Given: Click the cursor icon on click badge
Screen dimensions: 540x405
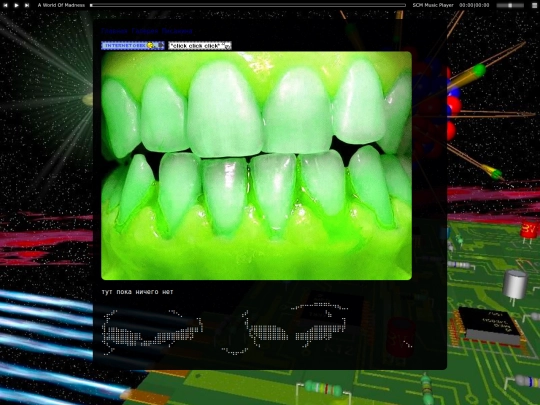Looking at the screenshot, I should (227, 46).
